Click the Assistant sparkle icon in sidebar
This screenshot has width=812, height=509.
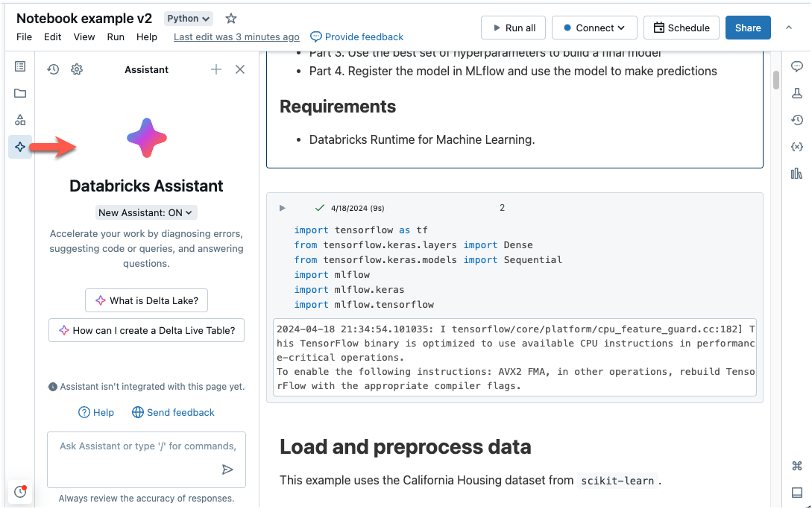(x=20, y=147)
